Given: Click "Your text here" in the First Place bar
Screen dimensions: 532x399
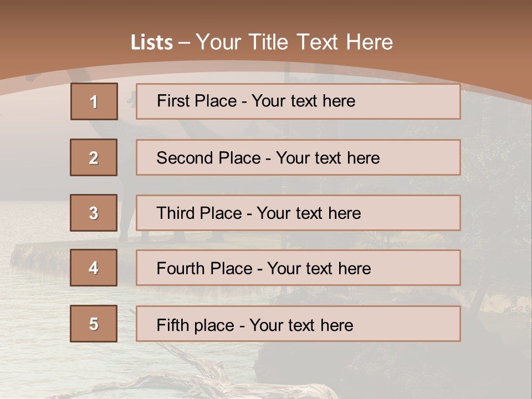Looking at the screenshot, I should [x=303, y=101].
